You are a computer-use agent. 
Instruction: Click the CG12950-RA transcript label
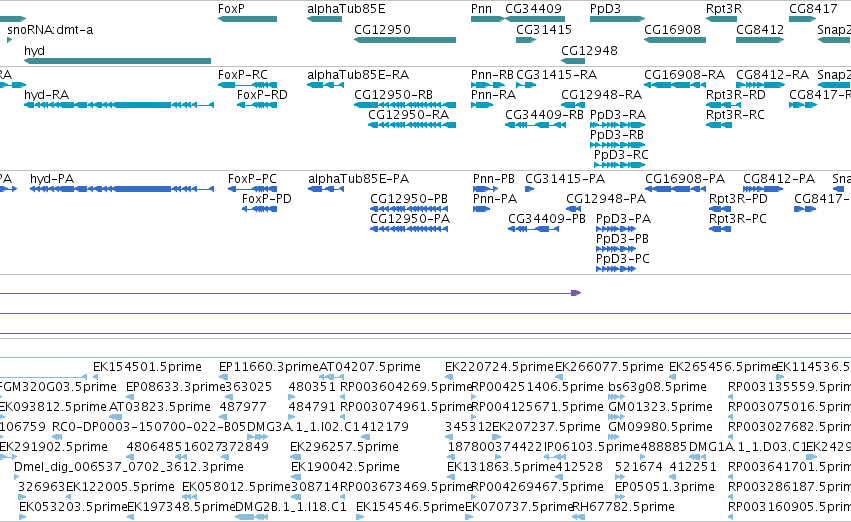tap(409, 114)
